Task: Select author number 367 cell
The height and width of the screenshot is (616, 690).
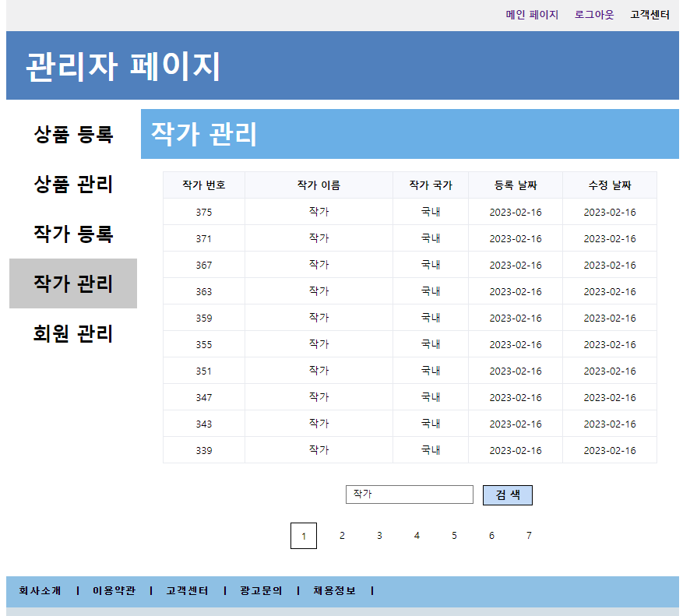Action: point(204,265)
